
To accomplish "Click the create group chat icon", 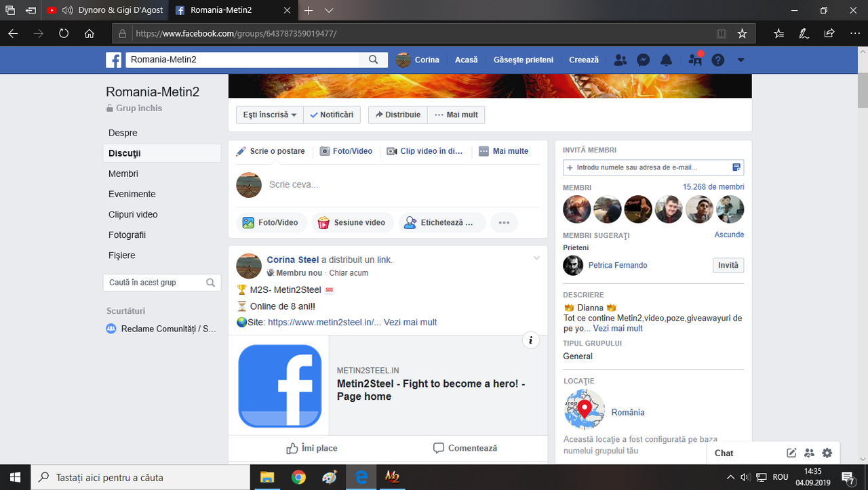I will click(x=809, y=453).
